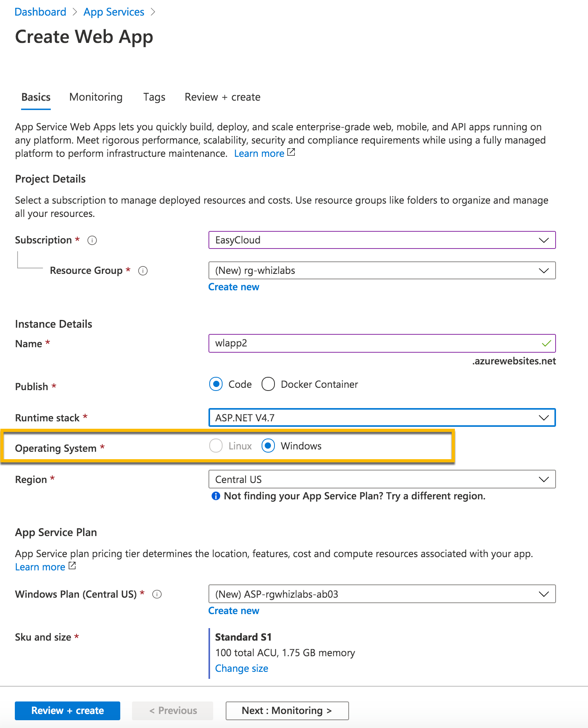Click the .azurewebsites.net suffix text
The width and height of the screenshot is (588, 728).
[x=514, y=361]
